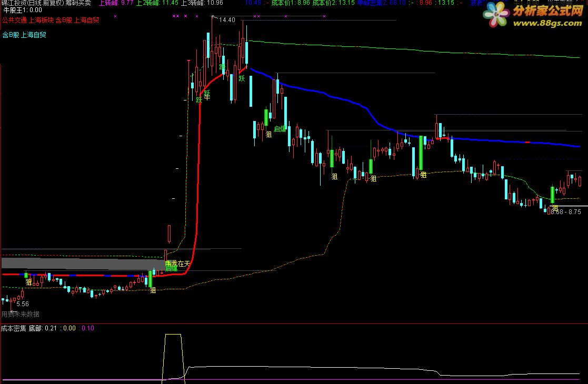The image size is (588, 384).
Task: Click the 5.56 low price label
Action: 23,304
